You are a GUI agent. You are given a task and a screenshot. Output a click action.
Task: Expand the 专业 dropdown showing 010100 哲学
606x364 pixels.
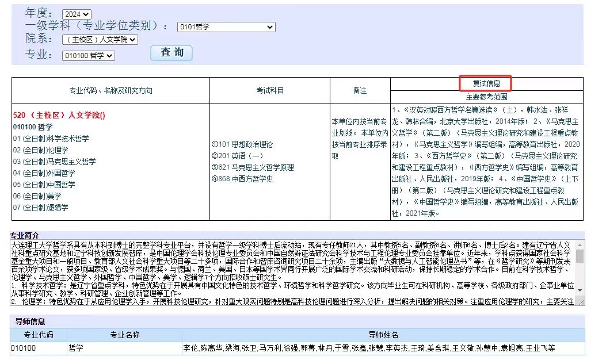(89, 56)
